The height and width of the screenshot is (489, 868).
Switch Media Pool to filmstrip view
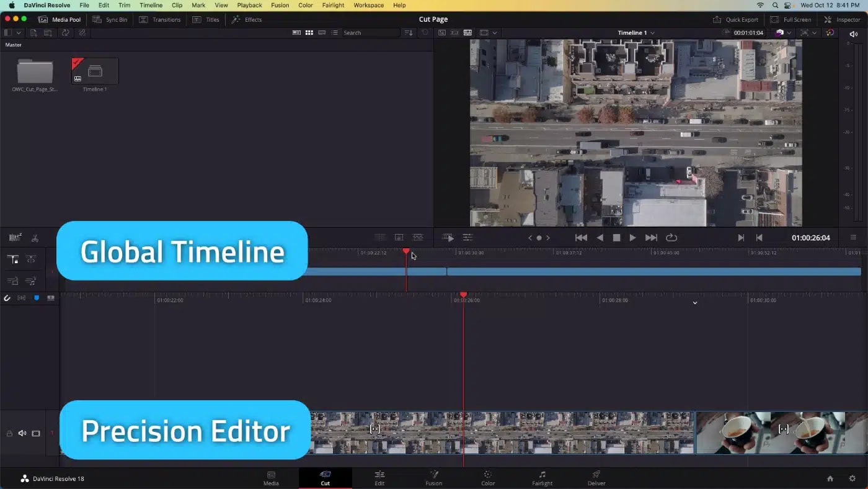click(297, 32)
